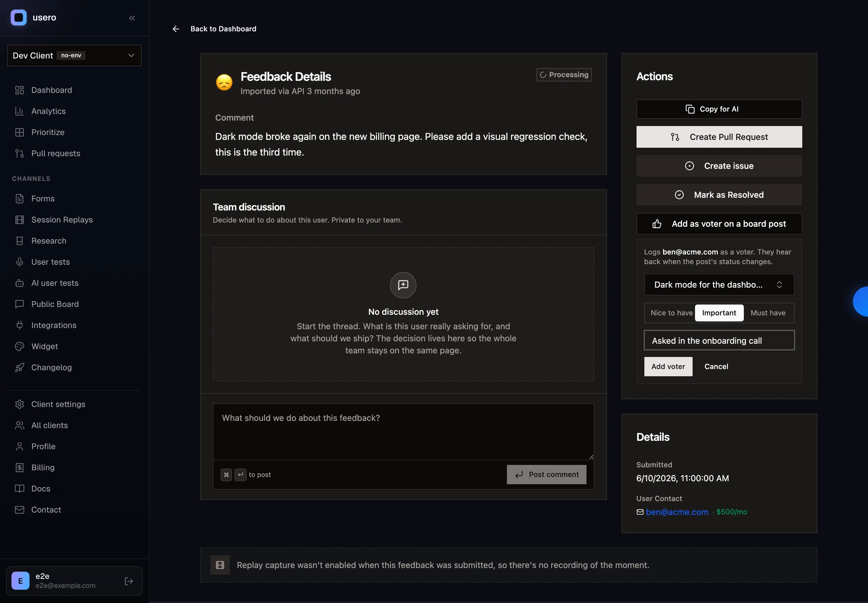The width and height of the screenshot is (868, 603).
Task: Open Integrations page
Action: coord(74,325)
